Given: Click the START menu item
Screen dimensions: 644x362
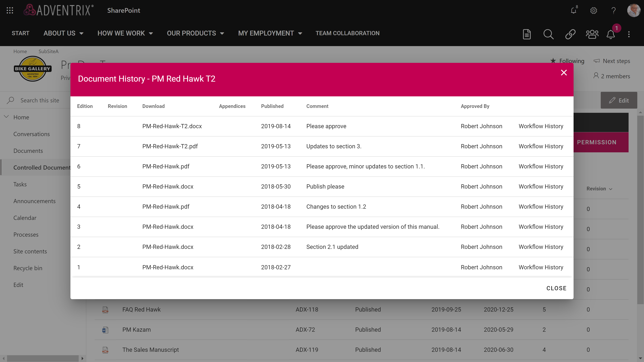Looking at the screenshot, I should (x=20, y=33).
